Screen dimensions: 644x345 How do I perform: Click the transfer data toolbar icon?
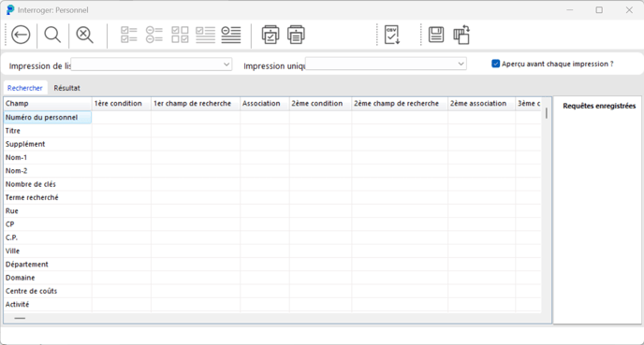tap(461, 35)
